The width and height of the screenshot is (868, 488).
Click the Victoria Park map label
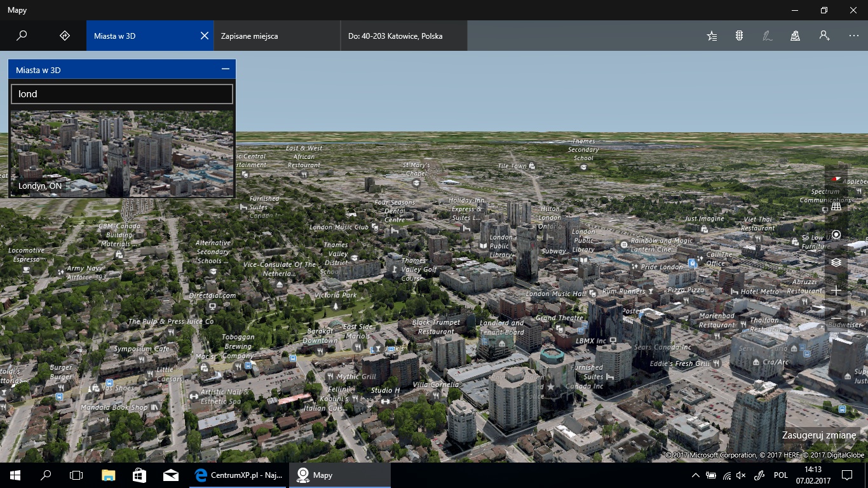pyautogui.click(x=336, y=295)
